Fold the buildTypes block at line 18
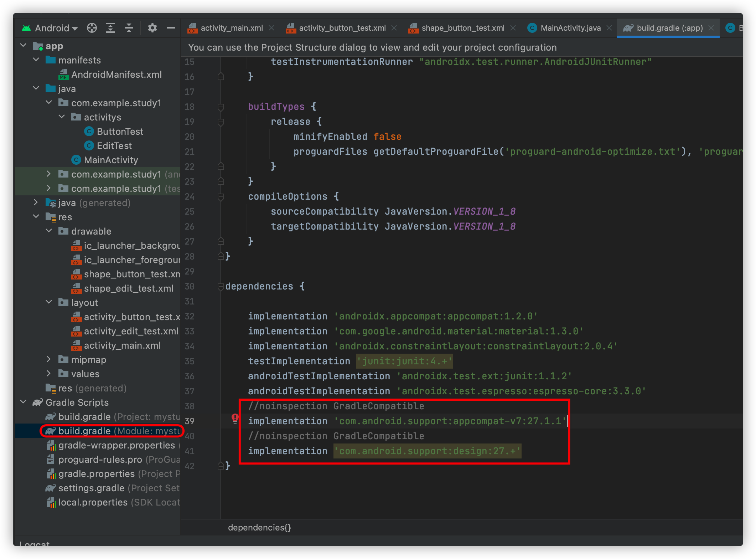 tap(221, 107)
